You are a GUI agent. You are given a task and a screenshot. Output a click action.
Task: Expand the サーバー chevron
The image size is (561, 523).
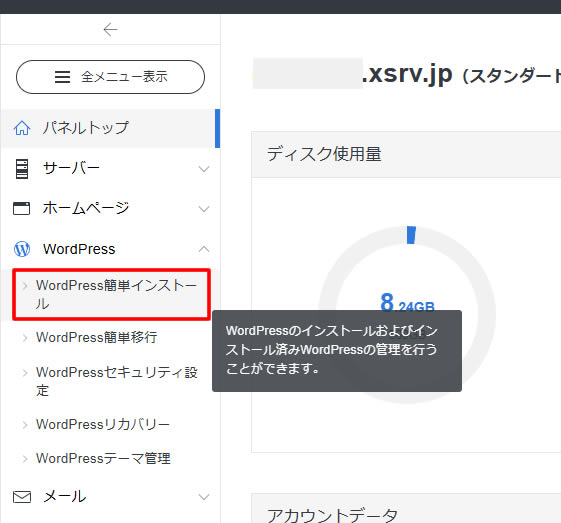coord(204,169)
